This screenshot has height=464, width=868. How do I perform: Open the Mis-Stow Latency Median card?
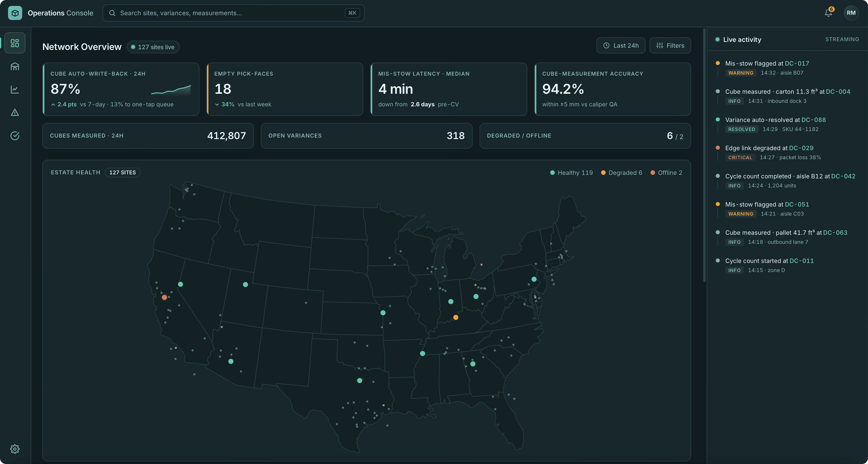click(x=449, y=89)
